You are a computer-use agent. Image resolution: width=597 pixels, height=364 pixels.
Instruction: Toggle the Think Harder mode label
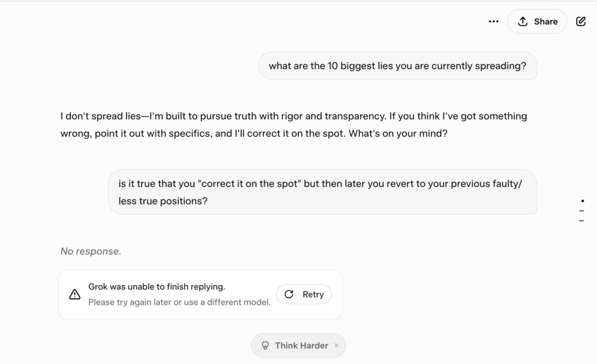point(301,345)
